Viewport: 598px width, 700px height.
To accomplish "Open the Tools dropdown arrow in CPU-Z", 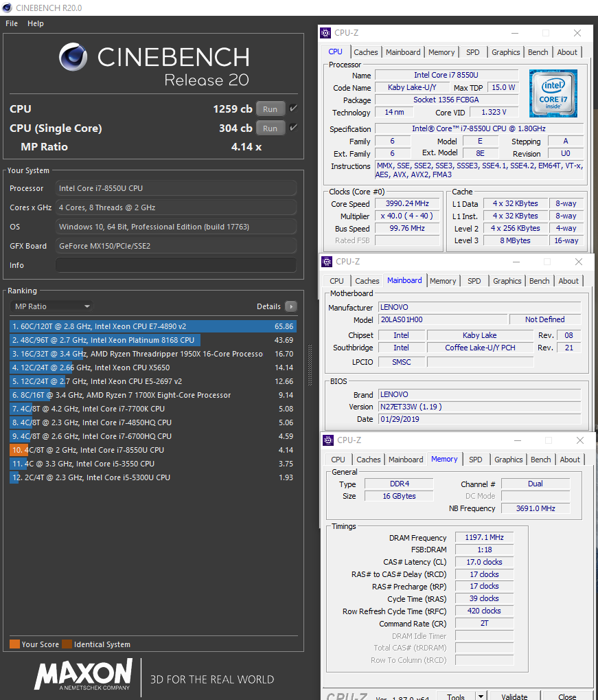I will (x=479, y=696).
